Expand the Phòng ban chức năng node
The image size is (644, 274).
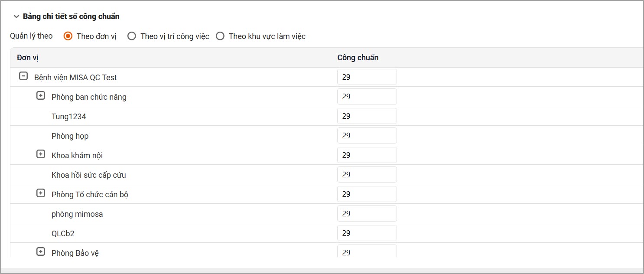[41, 96]
